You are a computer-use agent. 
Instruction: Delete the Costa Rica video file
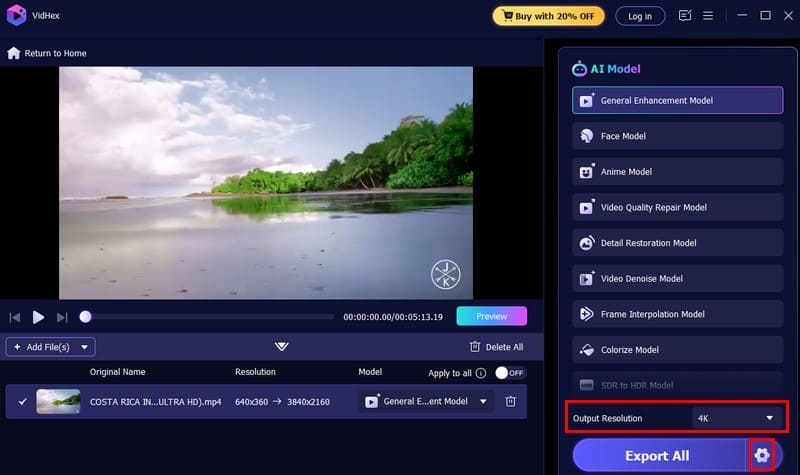[x=510, y=401]
